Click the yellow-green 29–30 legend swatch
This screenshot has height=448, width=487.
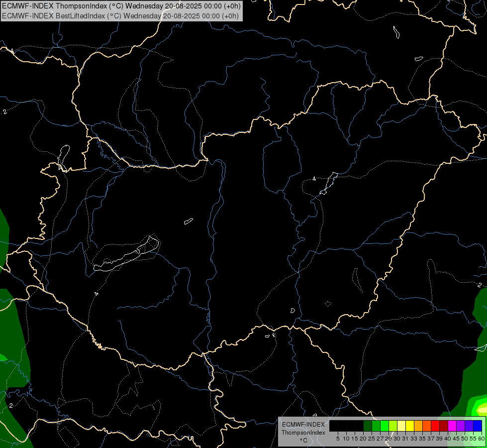point(393,426)
